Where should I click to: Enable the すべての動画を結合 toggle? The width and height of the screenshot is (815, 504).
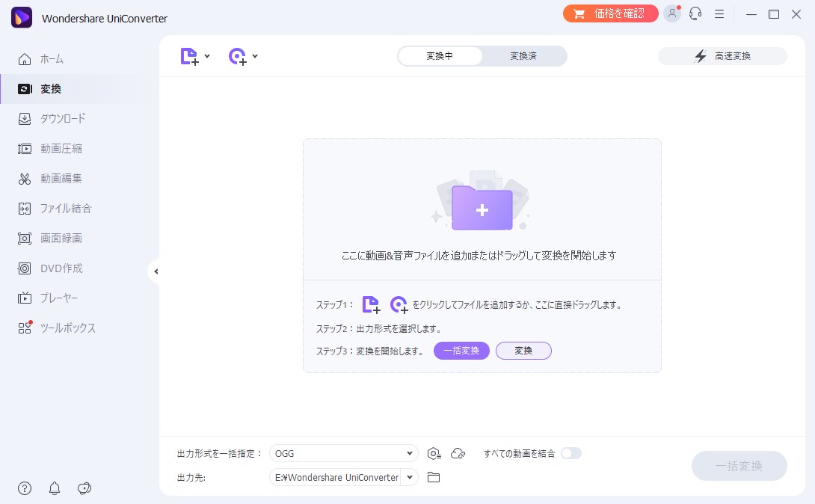pyautogui.click(x=571, y=453)
